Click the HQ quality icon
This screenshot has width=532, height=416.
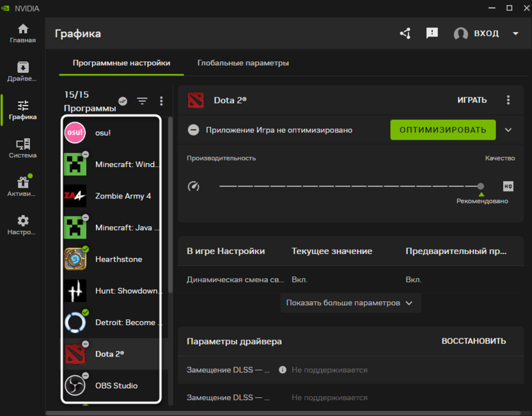(508, 186)
